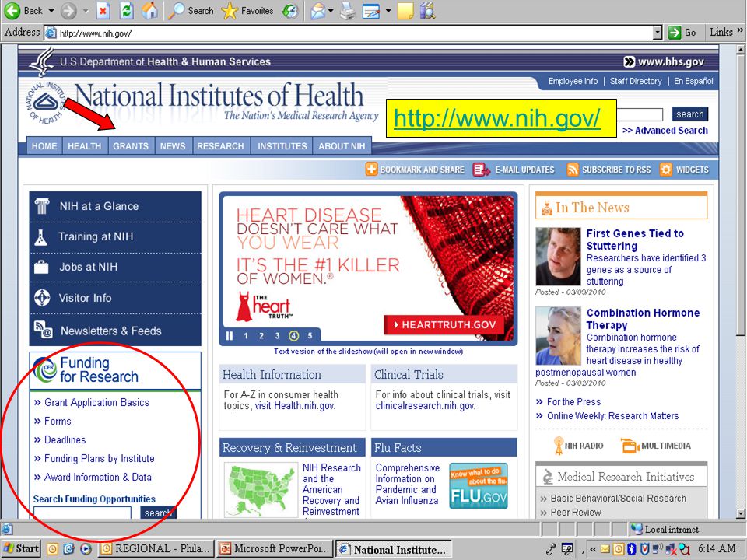Viewport: 747px width, 560px height.
Task: Open NIH Radio antenna icon
Action: coord(559,446)
